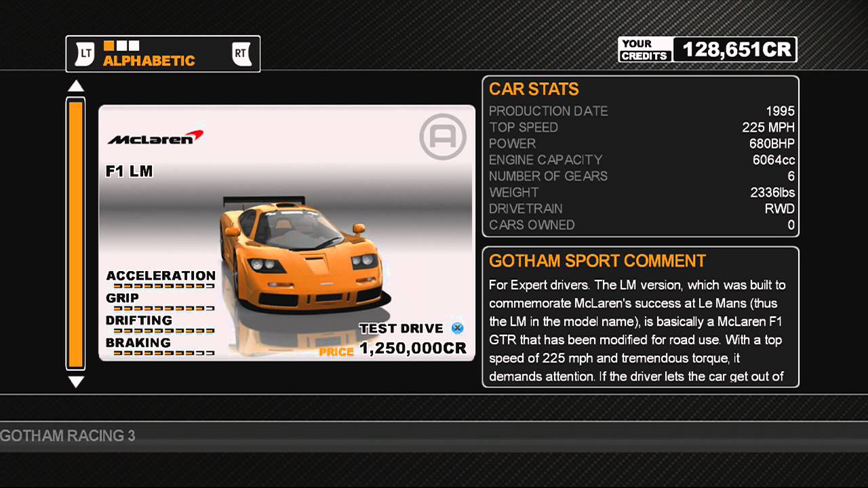Click the GOTHAM SPORT COMMENT heading

(x=597, y=261)
